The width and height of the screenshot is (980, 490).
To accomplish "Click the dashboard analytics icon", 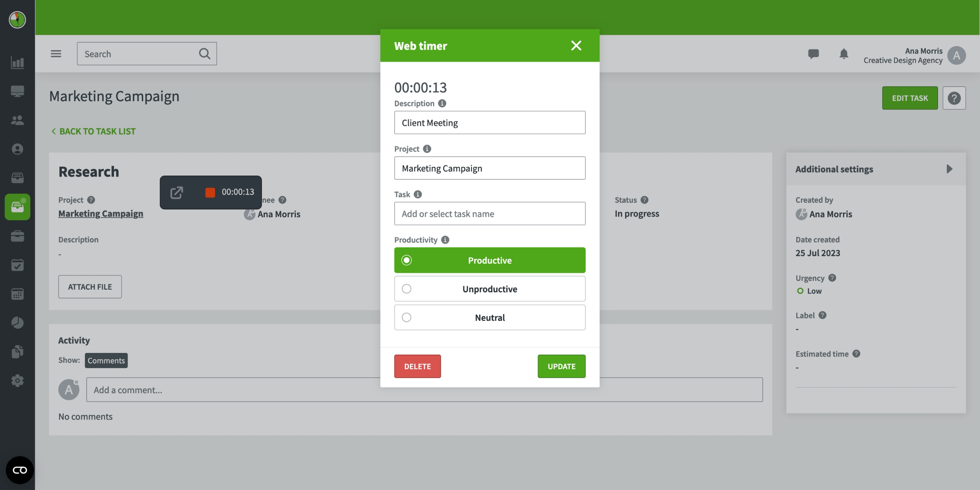I will coord(17,62).
